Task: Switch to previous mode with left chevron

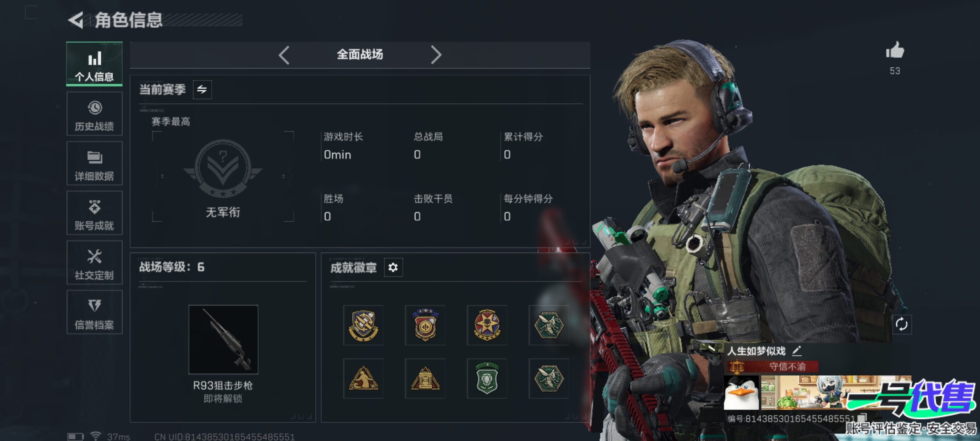Action: [x=284, y=55]
